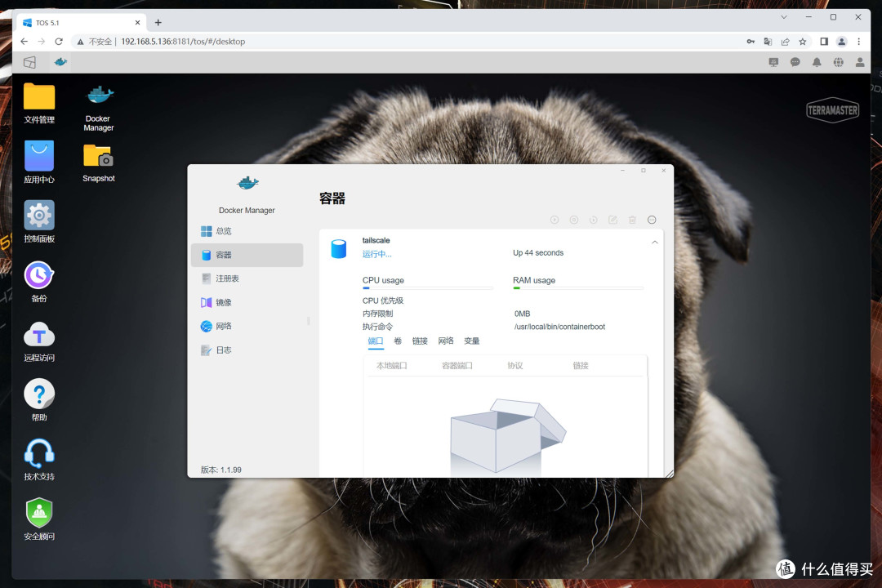Click the CPU usage progress bar
This screenshot has width=882, height=588.
pyautogui.click(x=427, y=288)
